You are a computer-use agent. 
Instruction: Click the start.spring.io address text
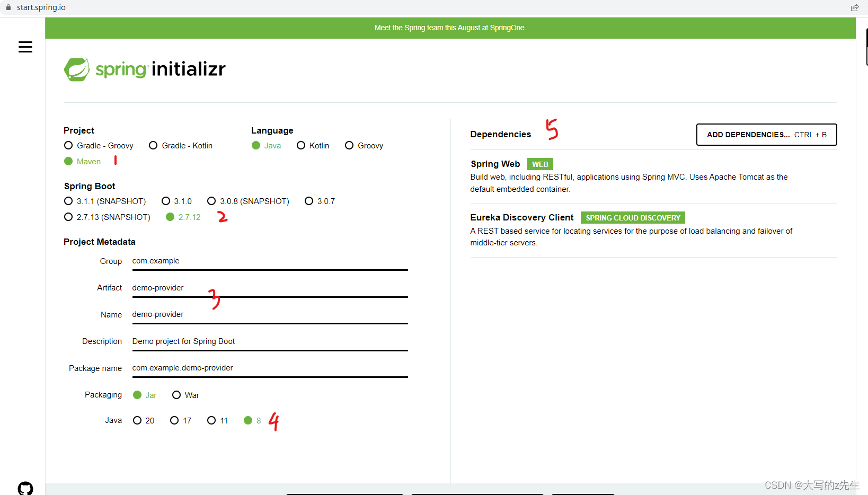(x=41, y=7)
